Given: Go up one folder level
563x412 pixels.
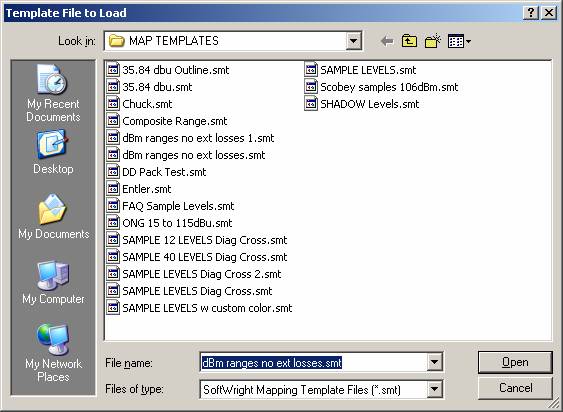Looking at the screenshot, I should coord(409,41).
